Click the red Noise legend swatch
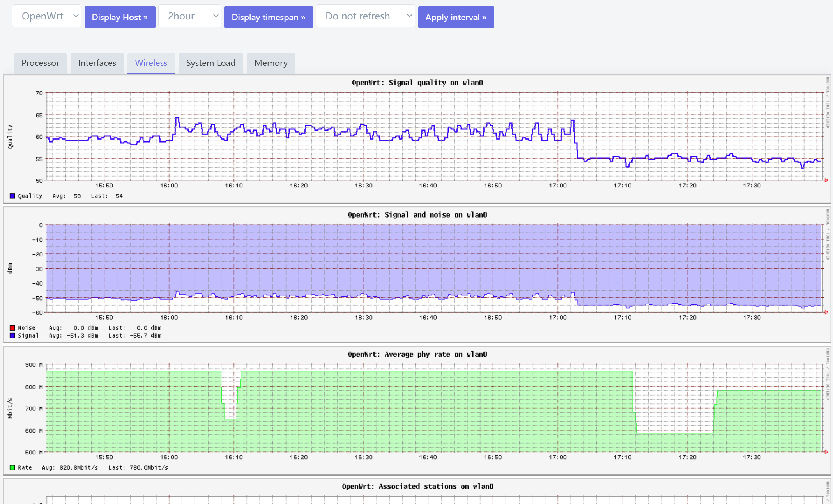Viewport: 833px width, 504px height. pos(12,327)
